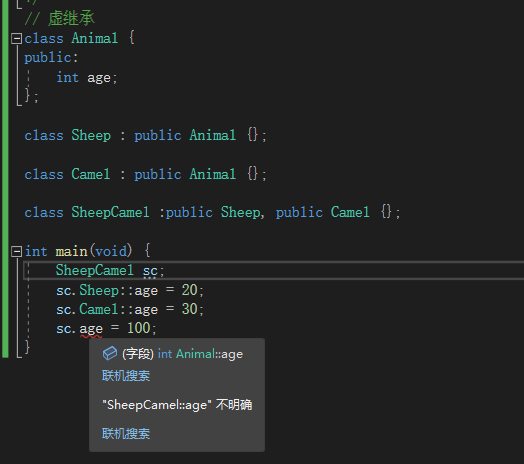Click class name Camel in its definition

pyautogui.click(x=91, y=174)
